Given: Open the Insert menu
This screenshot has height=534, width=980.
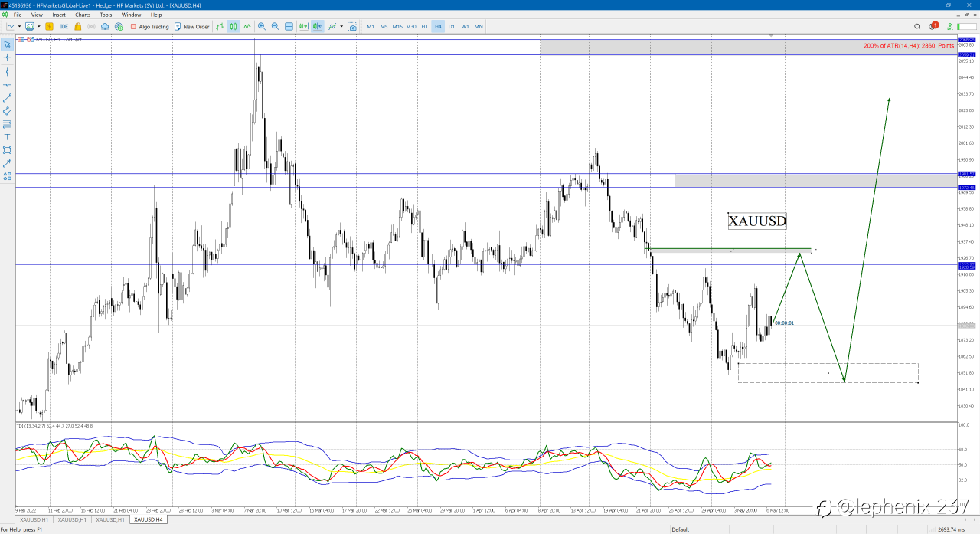Looking at the screenshot, I should [x=59, y=15].
